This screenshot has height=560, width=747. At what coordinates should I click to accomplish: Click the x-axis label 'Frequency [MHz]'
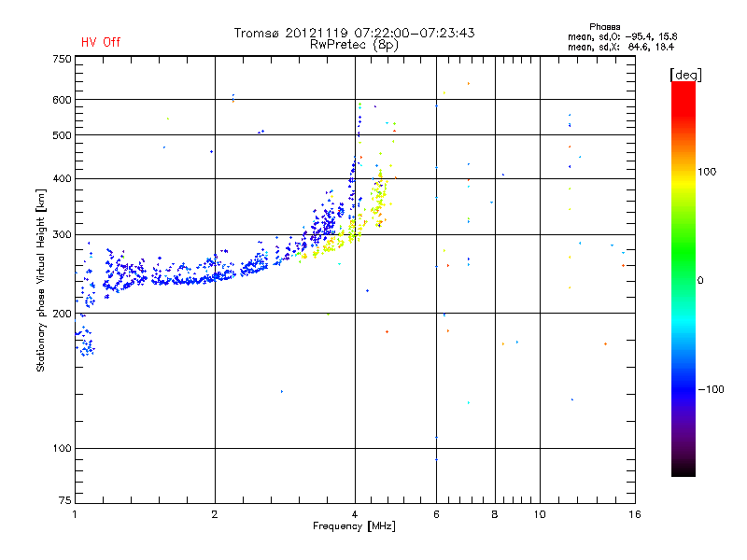pyautogui.click(x=354, y=526)
